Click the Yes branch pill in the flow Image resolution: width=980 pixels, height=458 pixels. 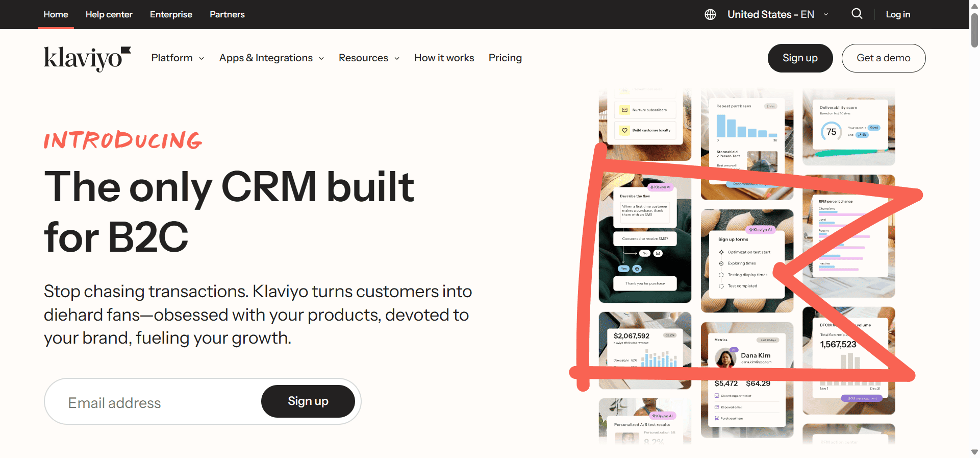624,269
